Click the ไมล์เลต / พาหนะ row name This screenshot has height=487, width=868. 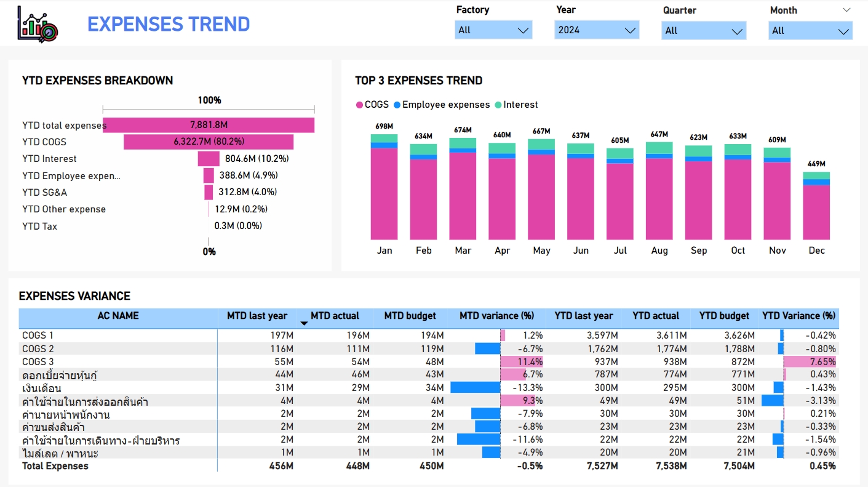(x=60, y=453)
